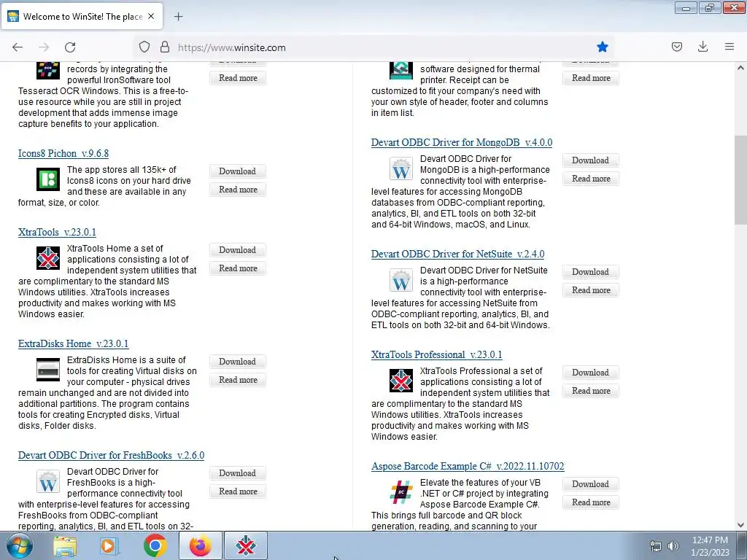
Task: Click the shield tracking protection icon
Action: click(x=144, y=47)
